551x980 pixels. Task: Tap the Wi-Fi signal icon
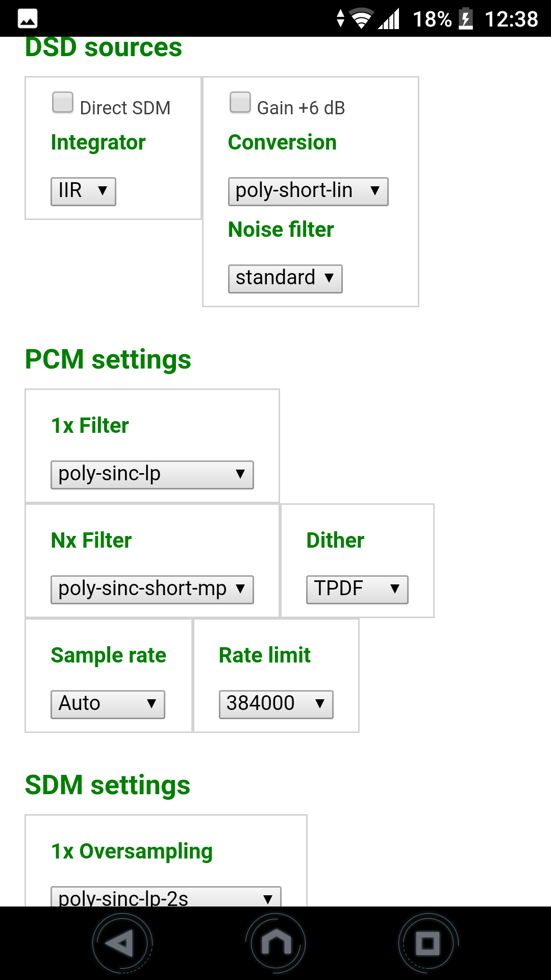[x=361, y=19]
